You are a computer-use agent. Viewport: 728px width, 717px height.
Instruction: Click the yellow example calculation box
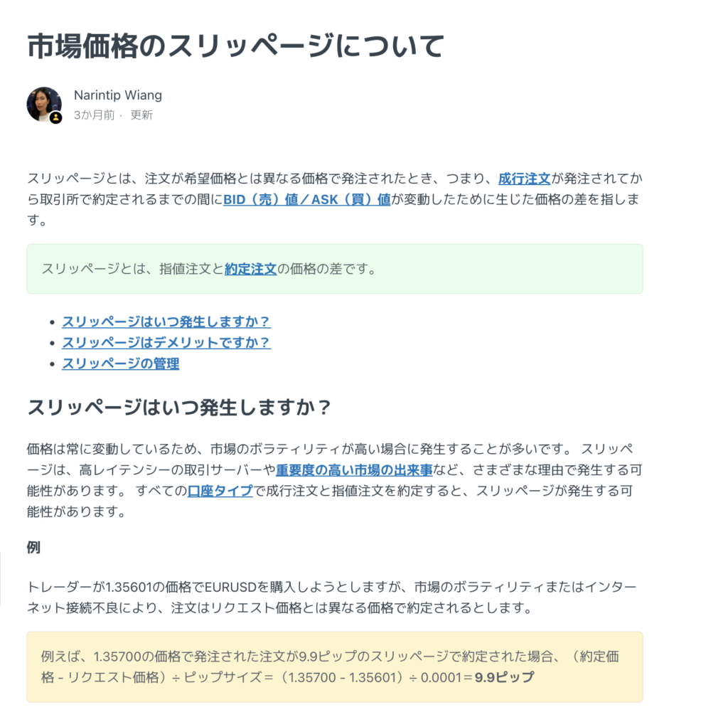335,666
